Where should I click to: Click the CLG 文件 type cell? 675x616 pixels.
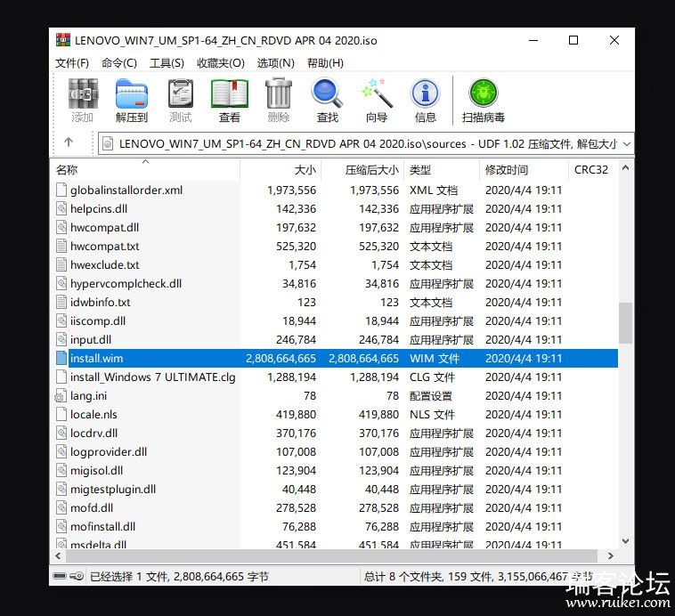(x=432, y=377)
